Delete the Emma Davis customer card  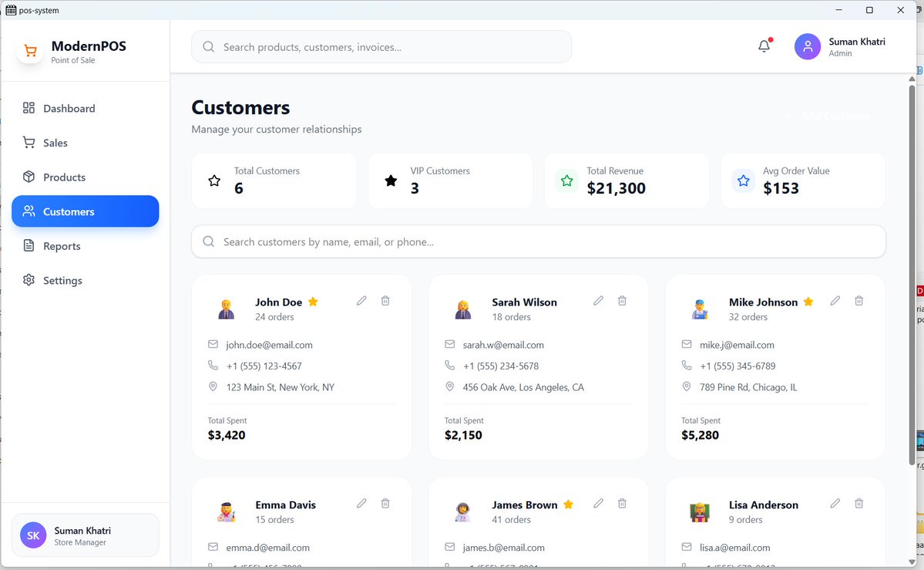click(x=385, y=504)
